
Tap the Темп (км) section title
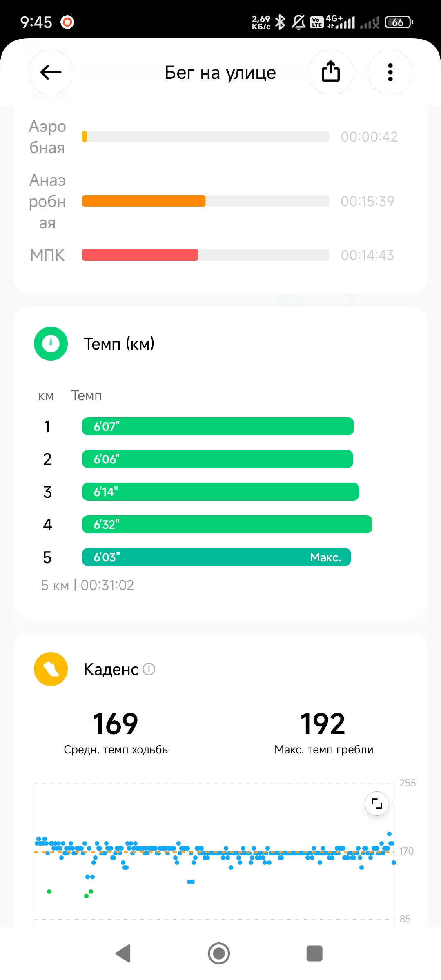click(x=119, y=344)
